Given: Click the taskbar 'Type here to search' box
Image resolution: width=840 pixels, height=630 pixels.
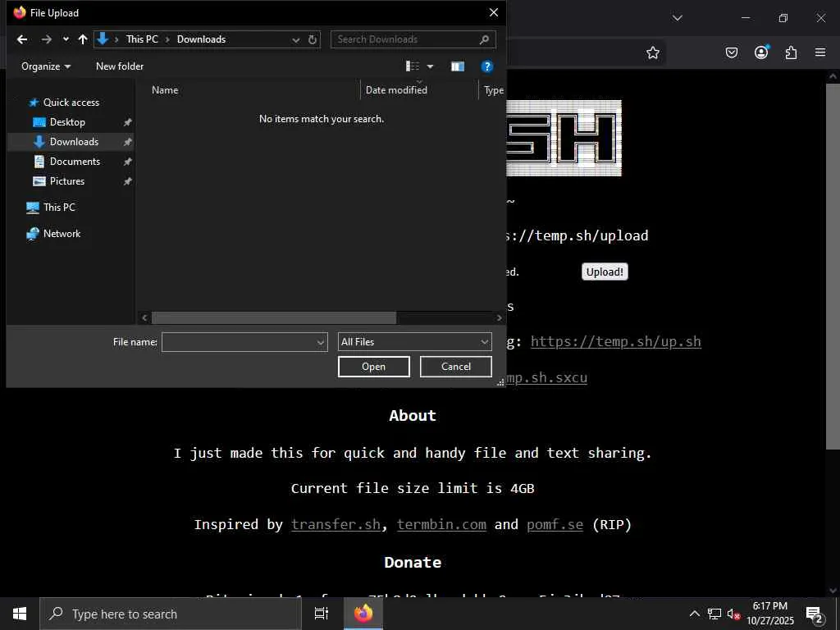Looking at the screenshot, I should 171,614.
